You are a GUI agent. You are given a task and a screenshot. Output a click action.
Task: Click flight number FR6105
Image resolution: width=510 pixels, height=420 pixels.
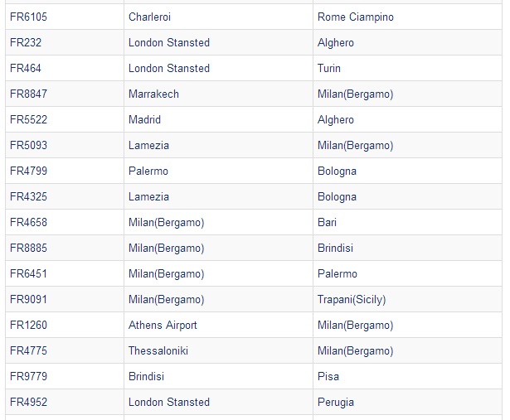click(x=28, y=17)
